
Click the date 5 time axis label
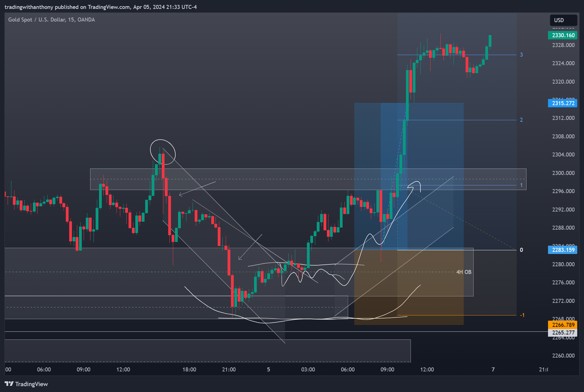coord(268,370)
